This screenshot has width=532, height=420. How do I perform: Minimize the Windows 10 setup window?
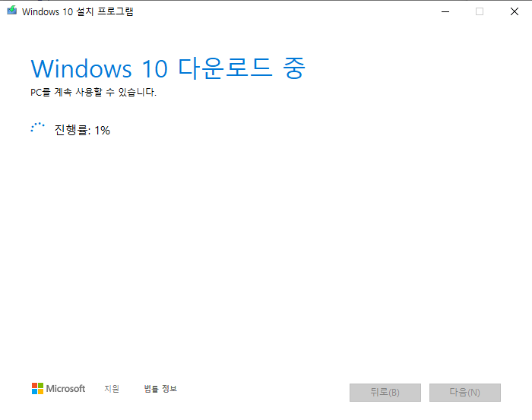(445, 11)
